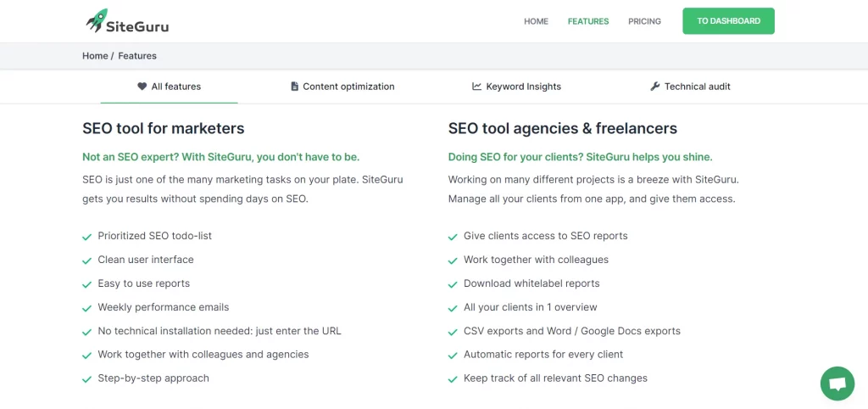Click the chart icon beside Keyword Insights
Screen dimensions: 868x409
[476, 87]
